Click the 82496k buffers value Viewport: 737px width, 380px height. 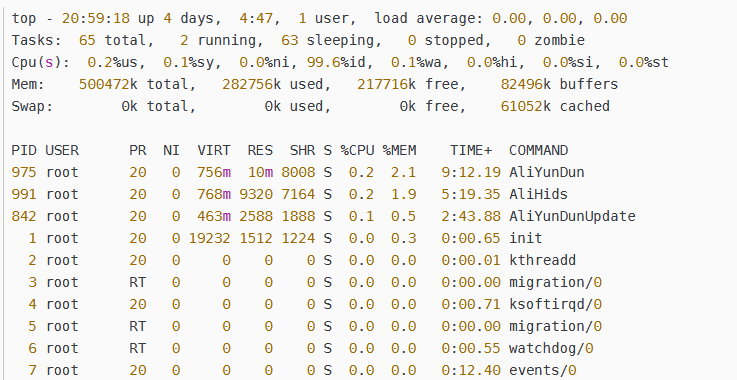(559, 85)
